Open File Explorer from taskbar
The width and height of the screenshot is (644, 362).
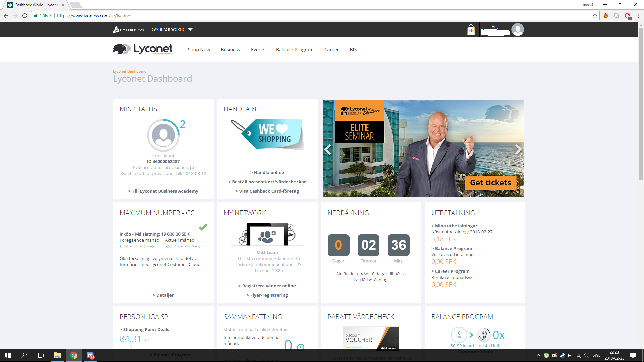click(x=57, y=355)
